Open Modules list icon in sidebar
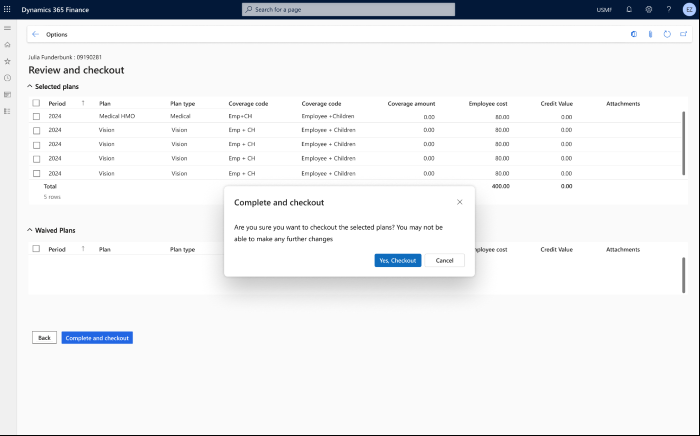This screenshot has width=700, height=436. [7, 111]
